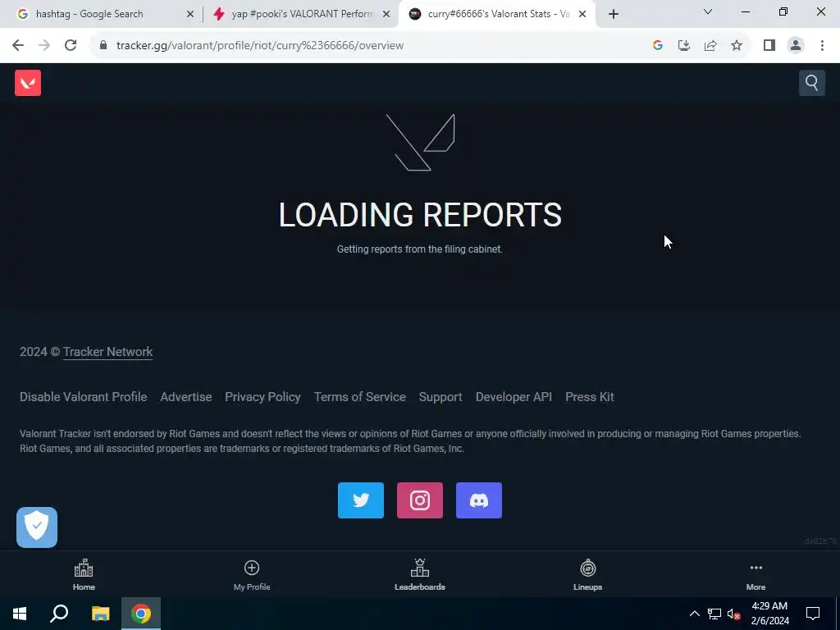This screenshot has height=630, width=840.
Task: Open the Press Kit link
Action: coord(589,397)
